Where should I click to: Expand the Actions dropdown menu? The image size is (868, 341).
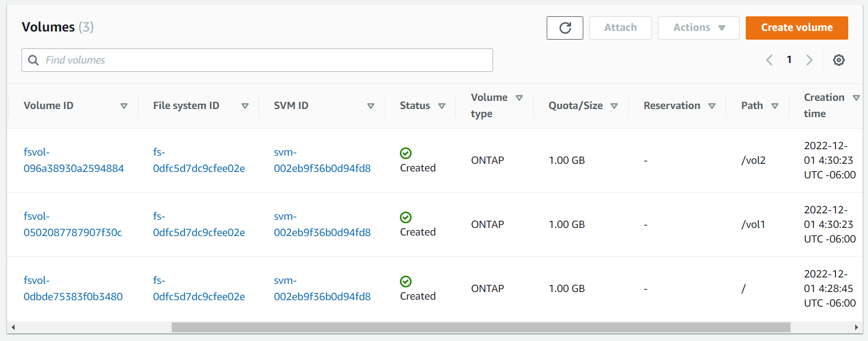pos(699,28)
